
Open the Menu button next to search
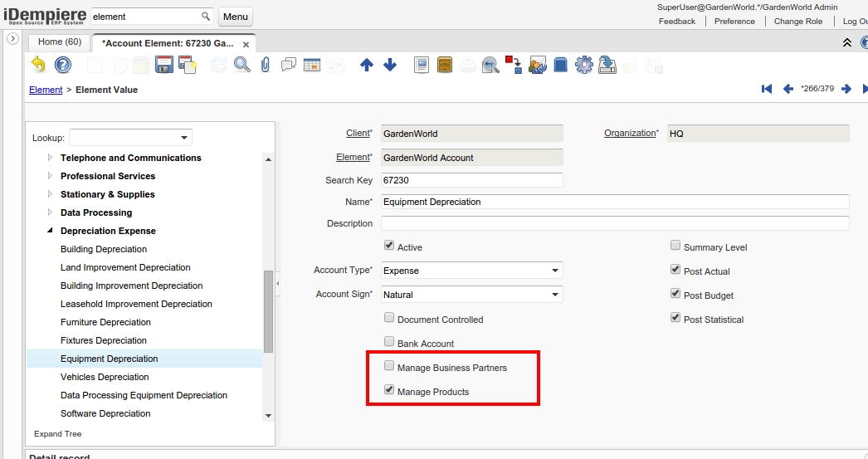236,17
